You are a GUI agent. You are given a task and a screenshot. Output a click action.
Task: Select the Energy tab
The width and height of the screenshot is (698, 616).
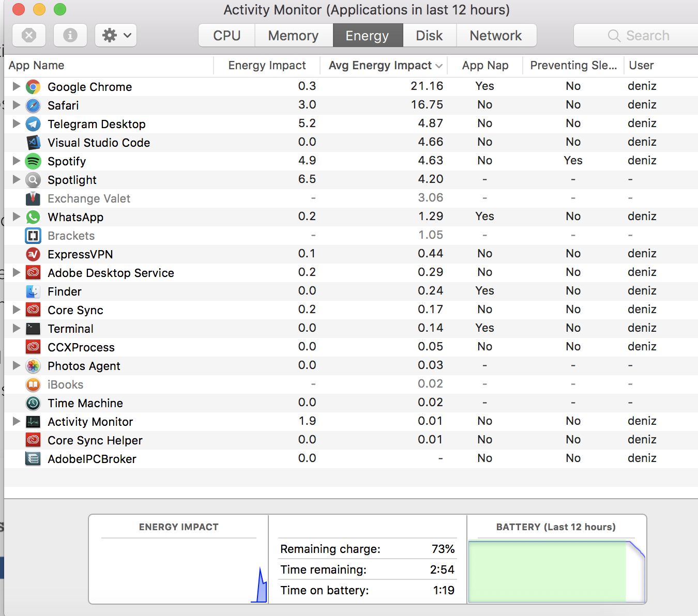(367, 35)
